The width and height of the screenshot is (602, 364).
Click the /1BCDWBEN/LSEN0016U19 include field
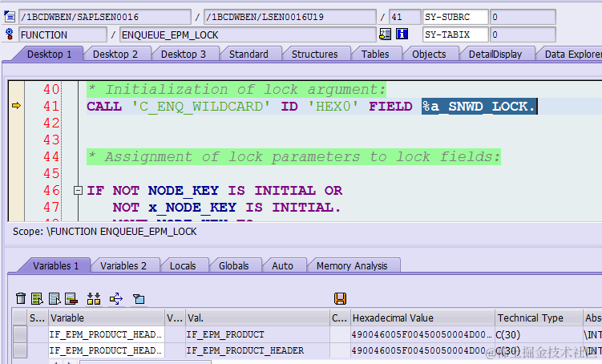point(290,17)
